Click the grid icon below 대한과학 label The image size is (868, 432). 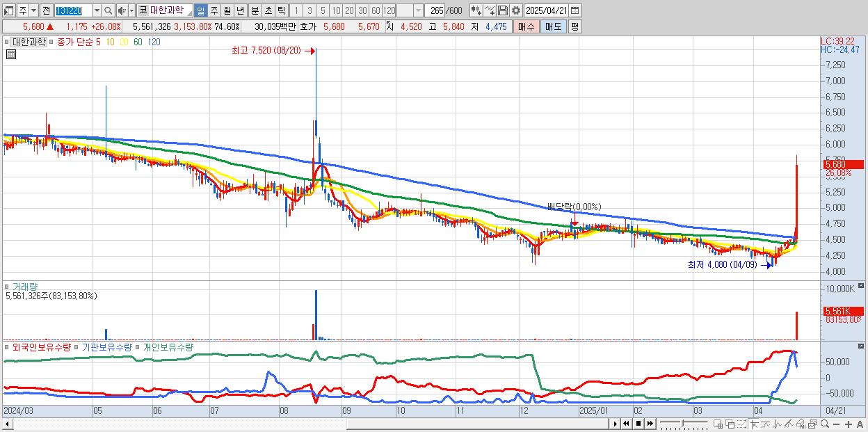point(10,54)
